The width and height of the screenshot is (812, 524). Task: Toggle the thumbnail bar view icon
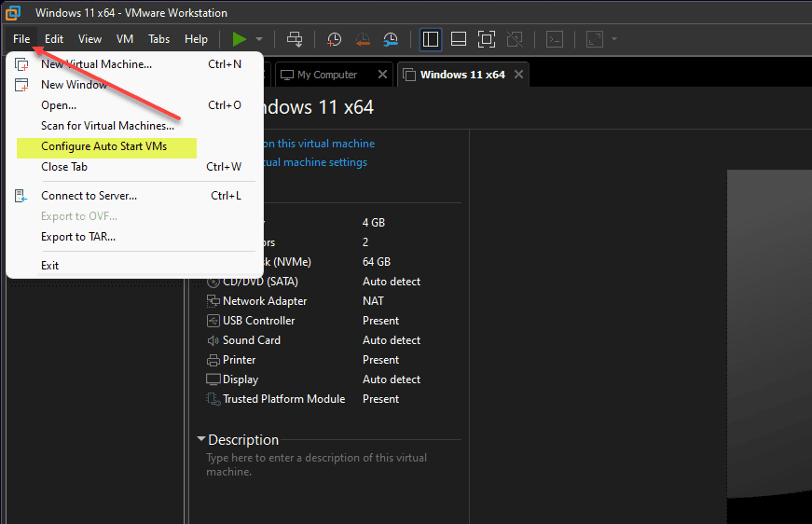(459, 39)
